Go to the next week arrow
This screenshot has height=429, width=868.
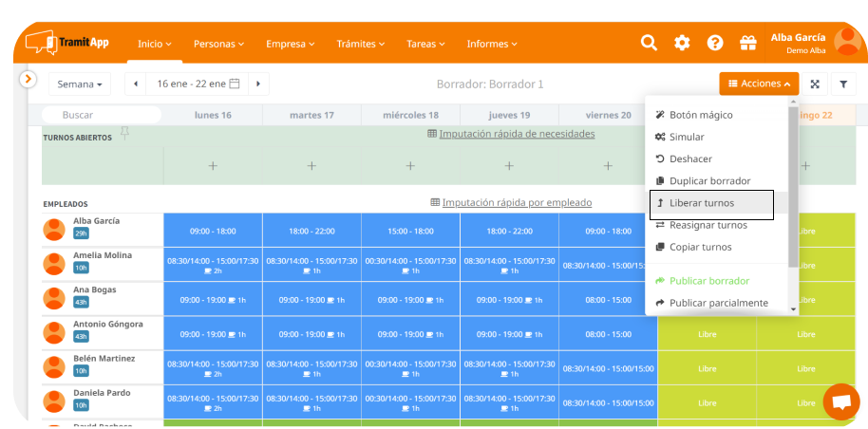257,84
